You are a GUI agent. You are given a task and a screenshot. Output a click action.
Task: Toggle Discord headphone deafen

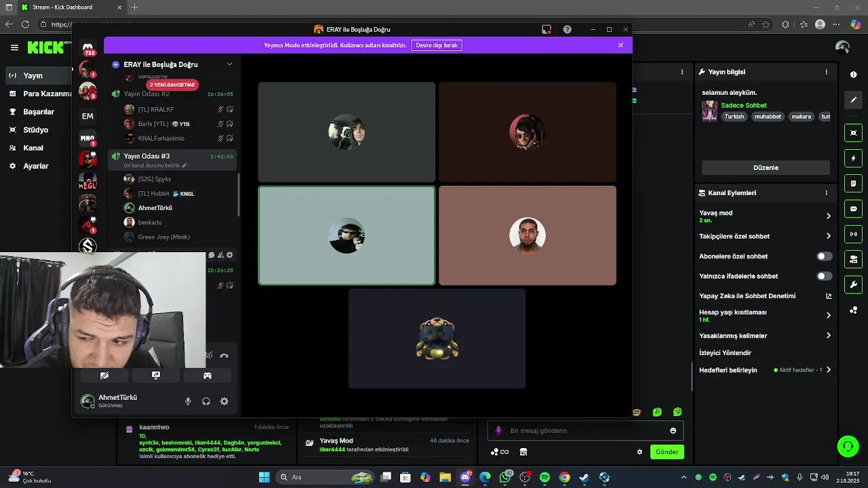[206, 401]
